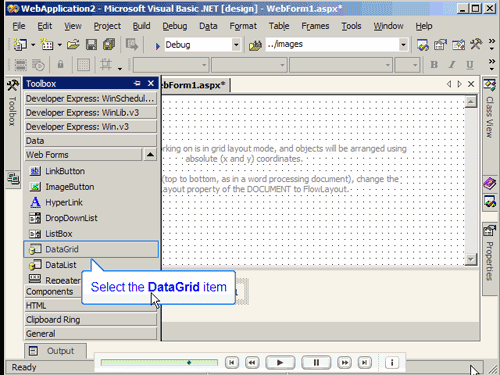500x375 pixels.
Task: Pause the tutorial playback
Action: click(316, 363)
